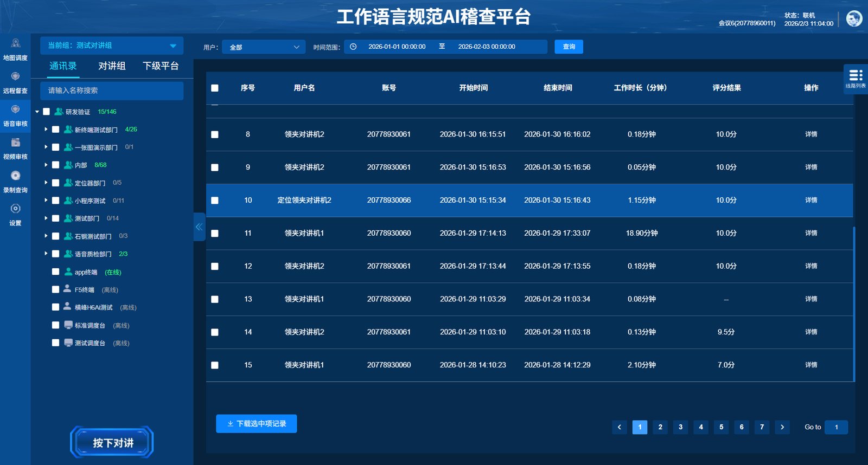868x465 pixels.
Task: Click the 查询 button
Action: tap(569, 47)
